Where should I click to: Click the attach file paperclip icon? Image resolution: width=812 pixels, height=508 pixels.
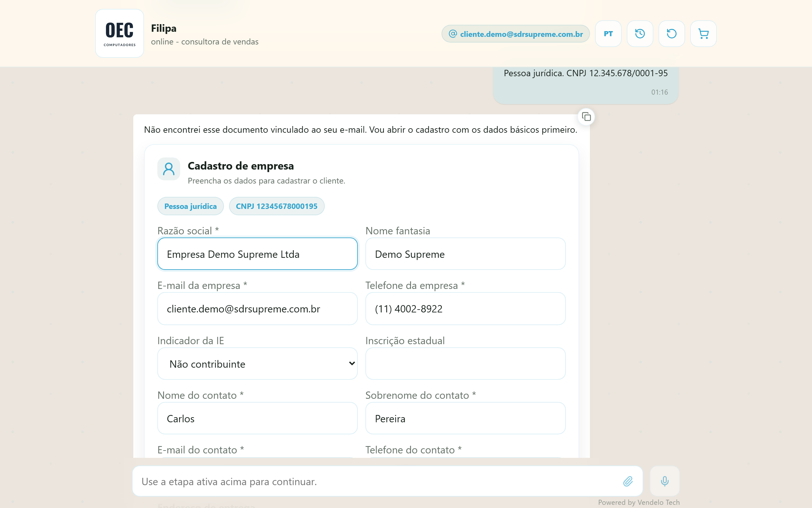point(628,481)
